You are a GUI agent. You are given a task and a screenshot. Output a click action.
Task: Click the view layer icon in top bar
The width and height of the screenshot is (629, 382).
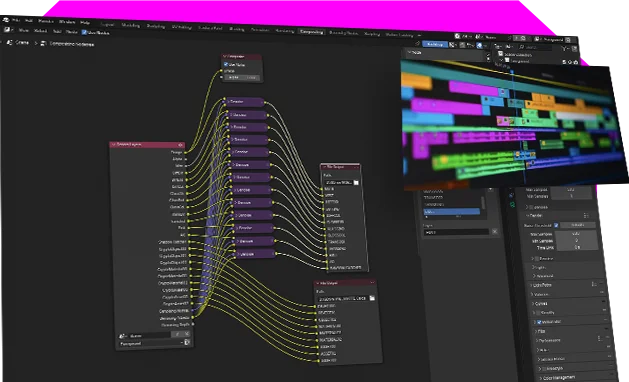point(538,39)
